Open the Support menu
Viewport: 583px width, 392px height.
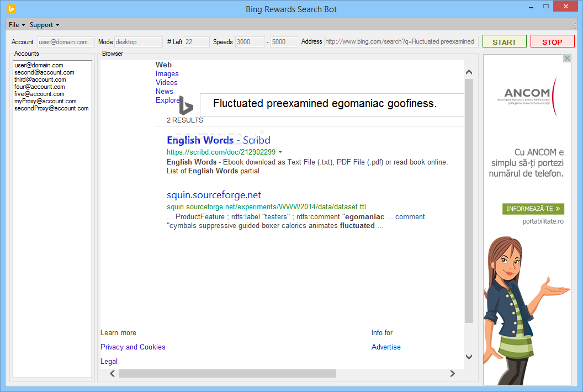44,25
